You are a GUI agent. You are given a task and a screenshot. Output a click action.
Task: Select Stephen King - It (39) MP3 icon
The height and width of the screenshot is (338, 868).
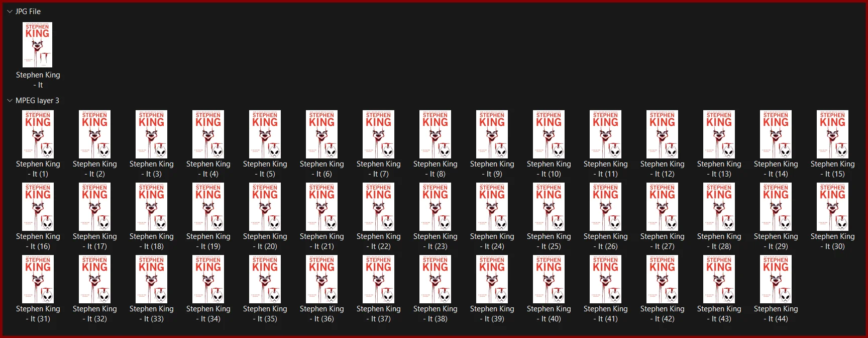pos(492,279)
